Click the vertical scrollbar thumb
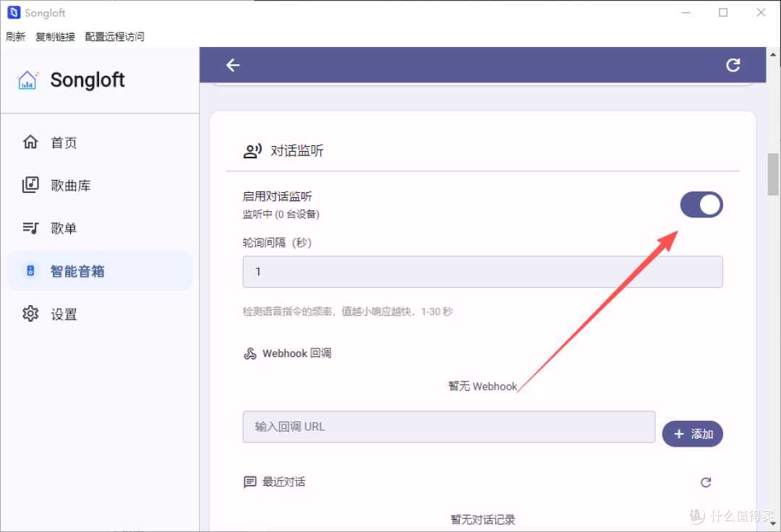The image size is (781, 532). [x=773, y=174]
